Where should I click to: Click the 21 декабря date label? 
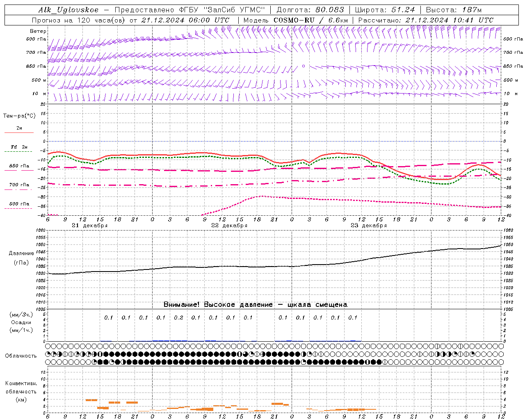pyautogui.click(x=90, y=226)
